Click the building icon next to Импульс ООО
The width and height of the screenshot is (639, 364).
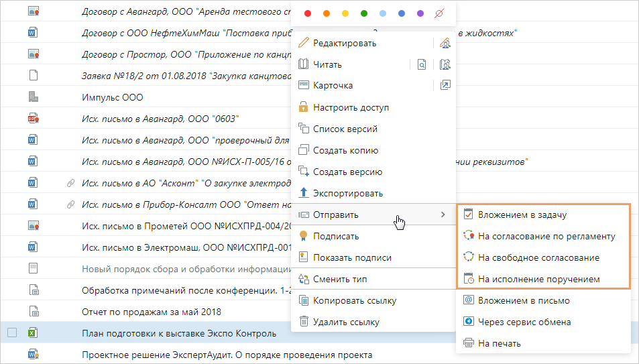tap(33, 97)
